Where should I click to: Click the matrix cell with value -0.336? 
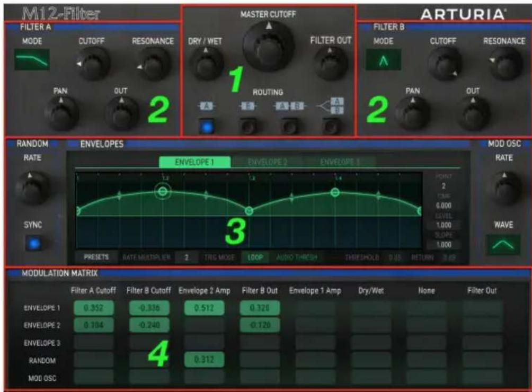point(149,308)
